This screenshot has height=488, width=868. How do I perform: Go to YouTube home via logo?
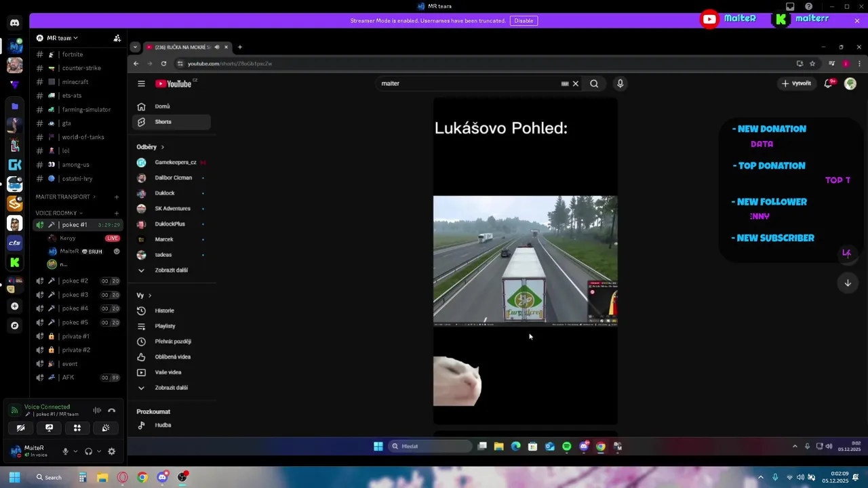pos(174,83)
